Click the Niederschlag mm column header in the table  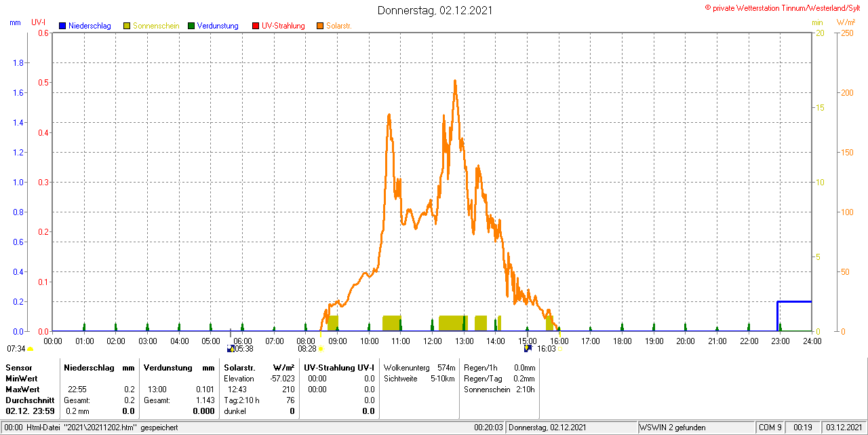coord(99,367)
